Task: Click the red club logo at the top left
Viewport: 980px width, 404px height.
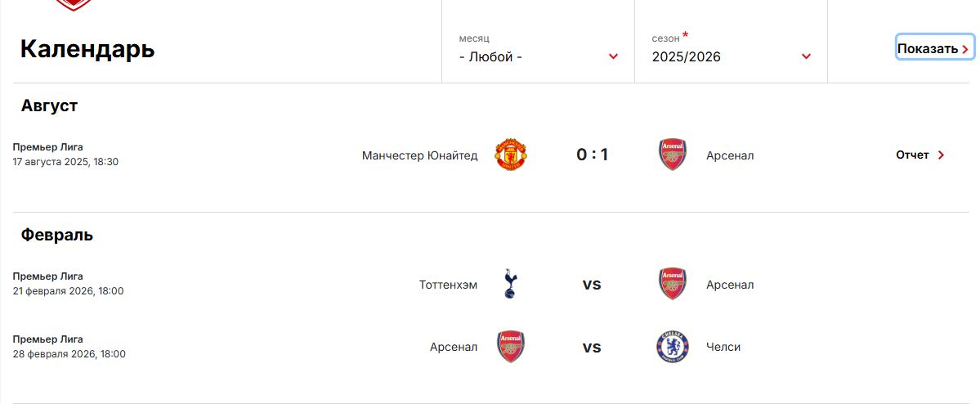Action: tap(74, 5)
